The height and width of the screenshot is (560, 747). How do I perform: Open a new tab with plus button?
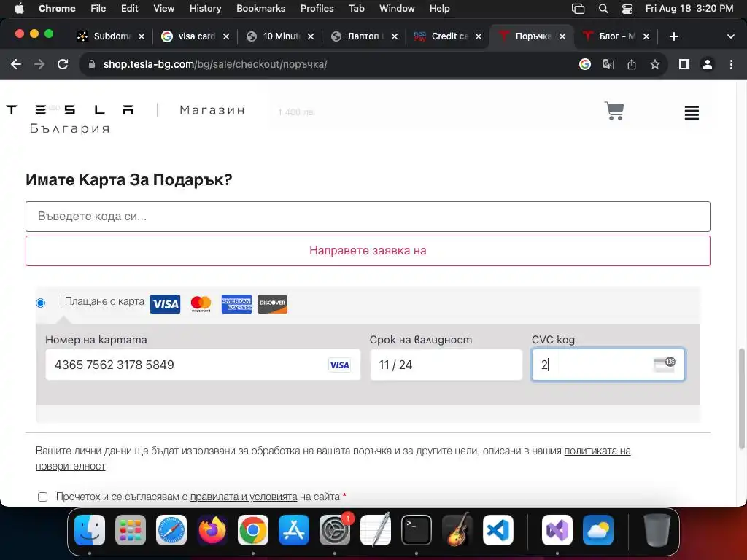(x=673, y=36)
